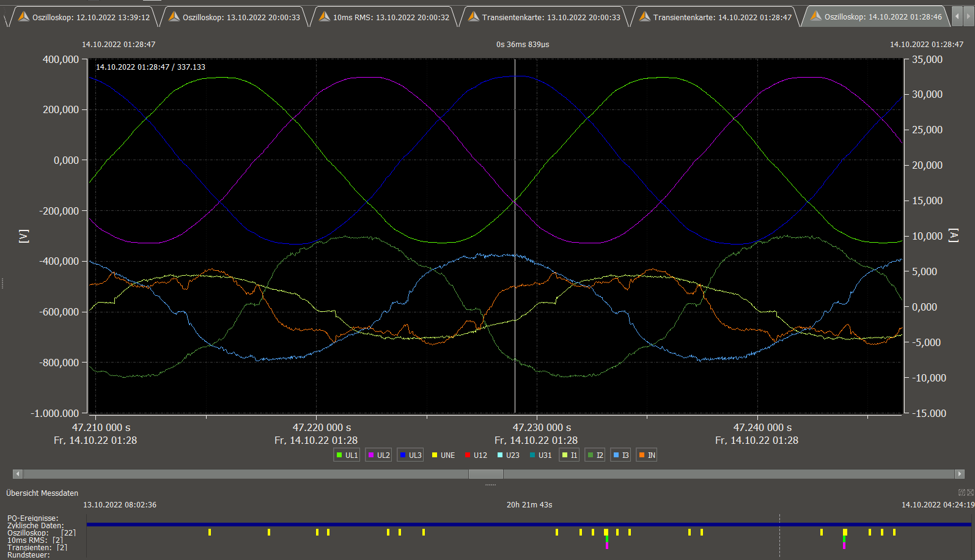Click the horizontal scrollbar thumb
Viewport: 975px width, 560px height.
coord(485,474)
